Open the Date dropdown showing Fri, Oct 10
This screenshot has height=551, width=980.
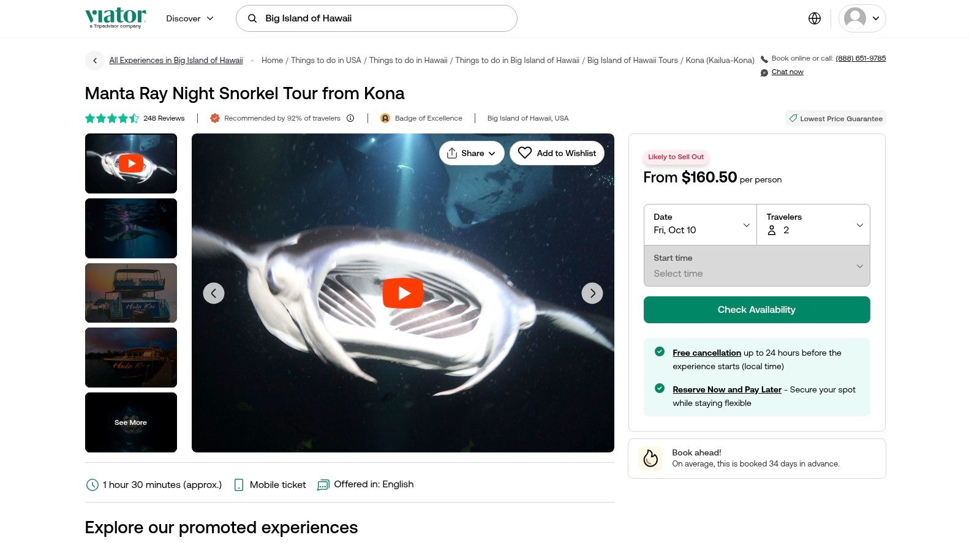pyautogui.click(x=700, y=225)
